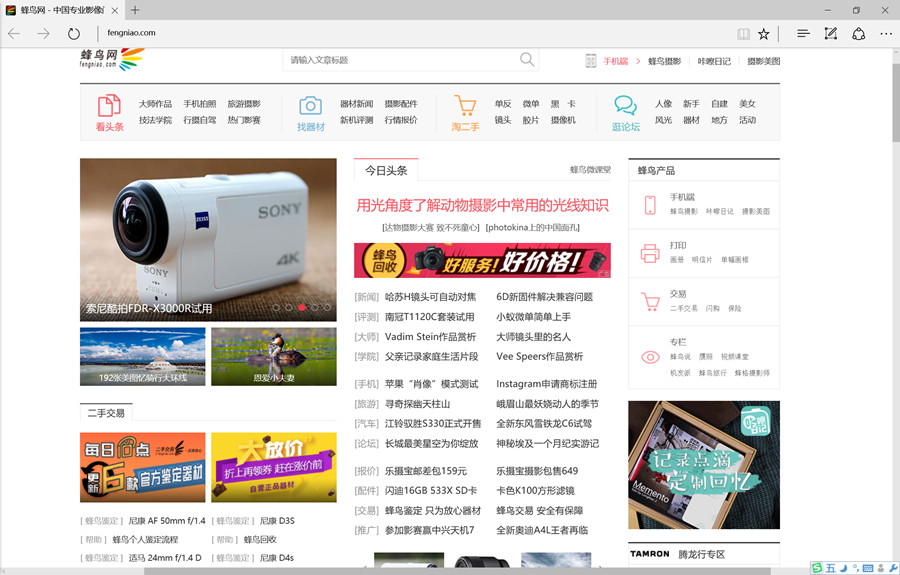Open 尼康 AF 50mm f/1.4 listing
900x575 pixels.
point(166,521)
